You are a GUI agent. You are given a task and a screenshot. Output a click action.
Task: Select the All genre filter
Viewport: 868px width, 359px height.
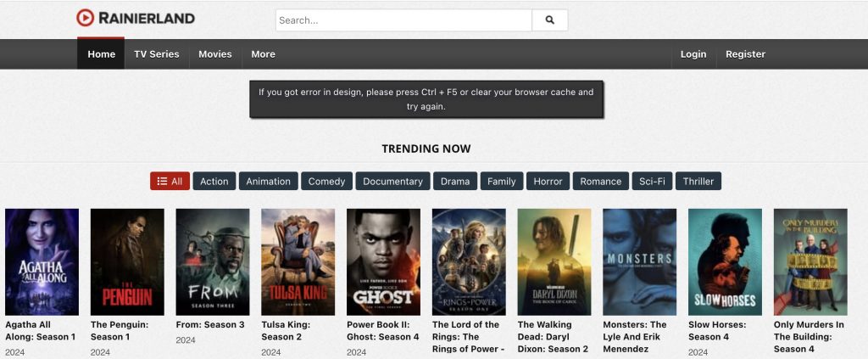170,182
